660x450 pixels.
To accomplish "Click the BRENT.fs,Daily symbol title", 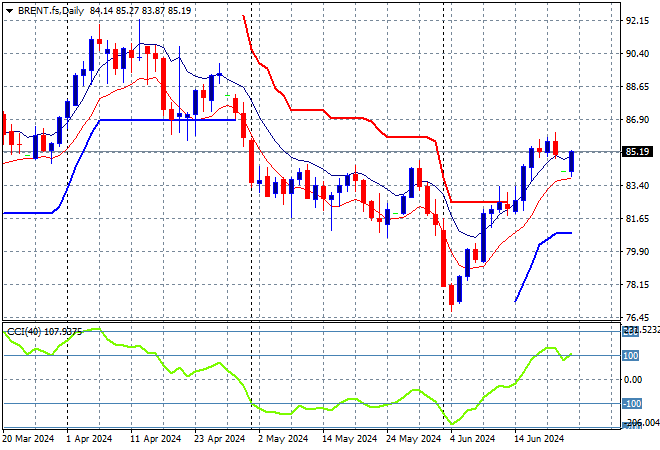I will tap(51, 11).
